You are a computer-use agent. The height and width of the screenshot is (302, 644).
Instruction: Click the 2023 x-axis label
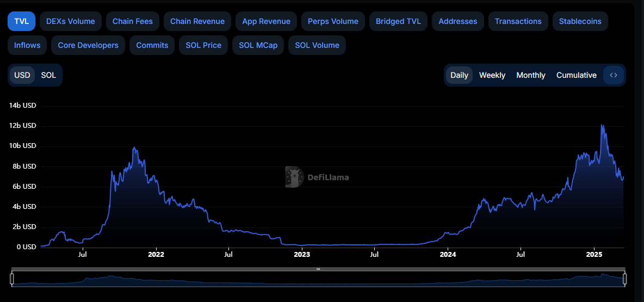coord(302,254)
